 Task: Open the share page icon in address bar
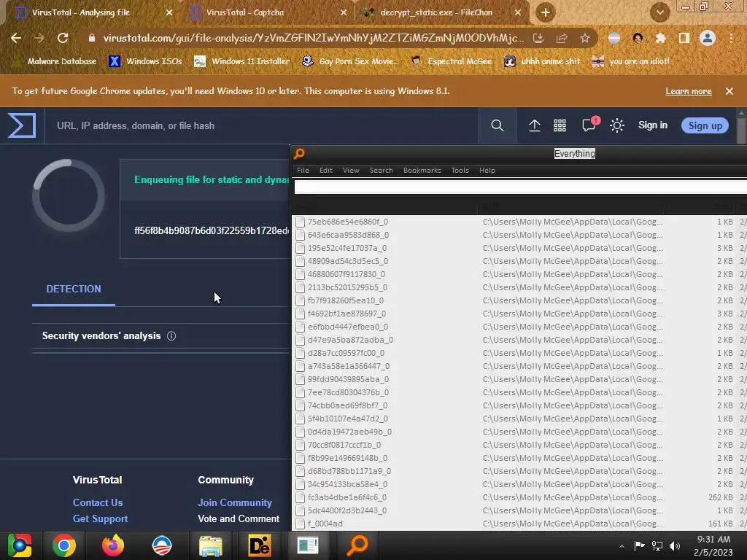click(x=562, y=38)
